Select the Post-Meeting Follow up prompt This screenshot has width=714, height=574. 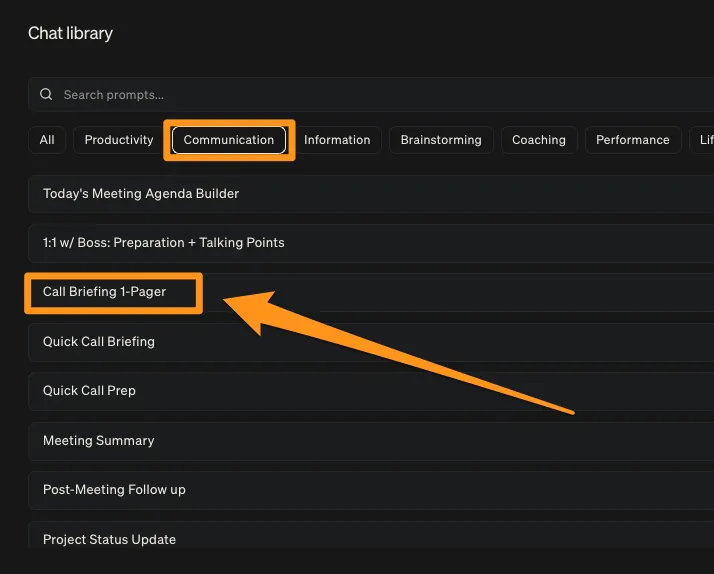(x=114, y=490)
